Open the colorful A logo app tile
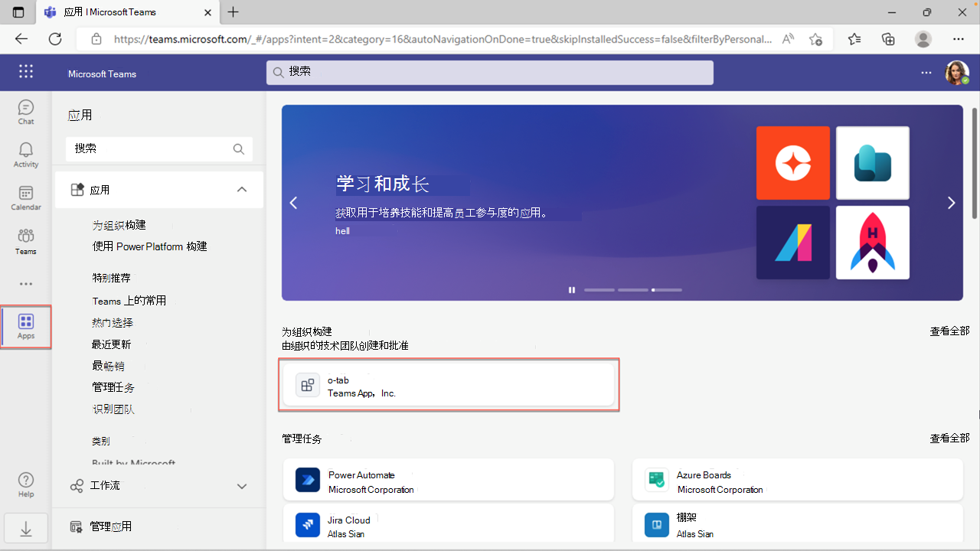980x551 pixels. [793, 243]
